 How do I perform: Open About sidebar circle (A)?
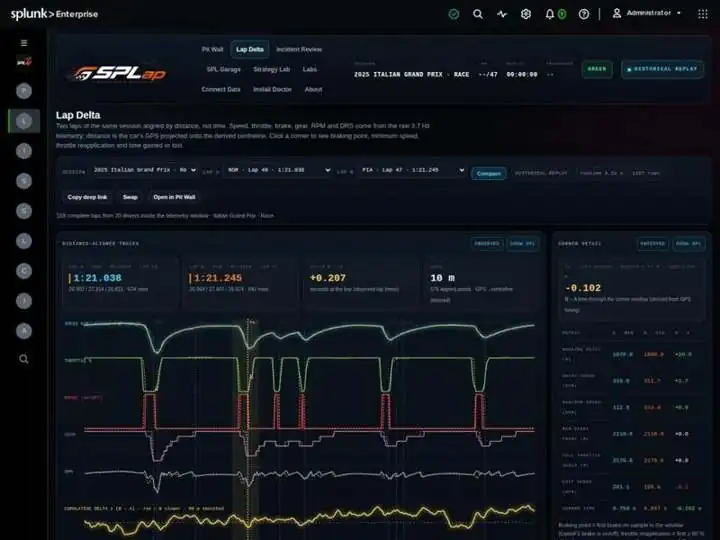24,331
